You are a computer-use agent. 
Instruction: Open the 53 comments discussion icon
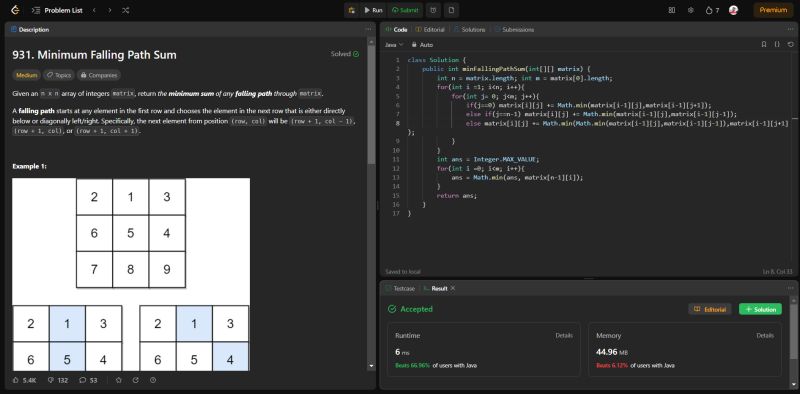(88, 380)
